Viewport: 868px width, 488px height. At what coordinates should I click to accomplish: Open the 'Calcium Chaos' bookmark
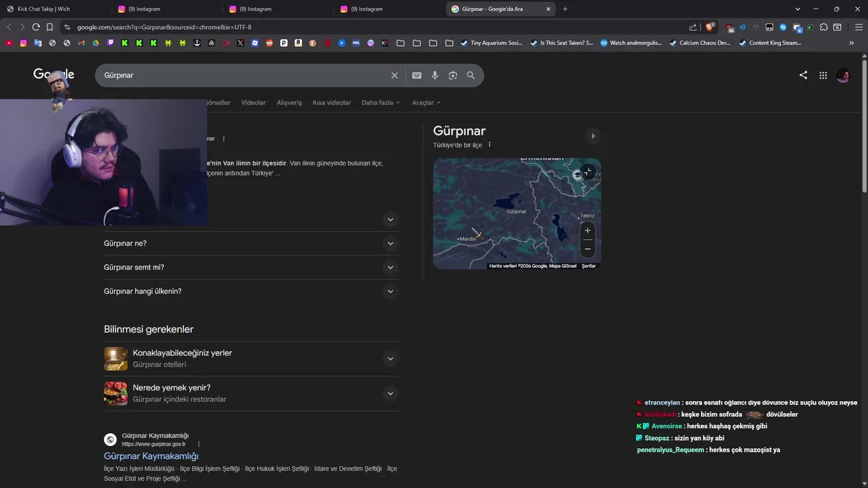click(x=700, y=43)
